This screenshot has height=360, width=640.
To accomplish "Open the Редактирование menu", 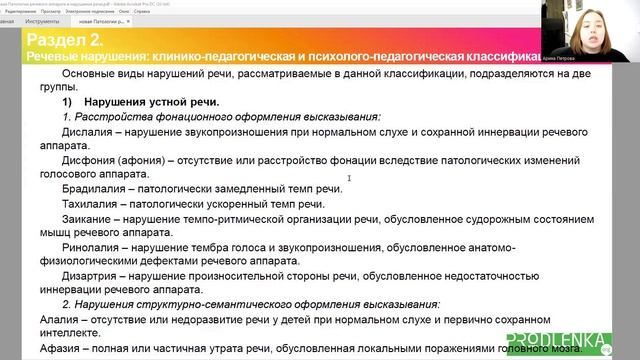I will [x=20, y=11].
